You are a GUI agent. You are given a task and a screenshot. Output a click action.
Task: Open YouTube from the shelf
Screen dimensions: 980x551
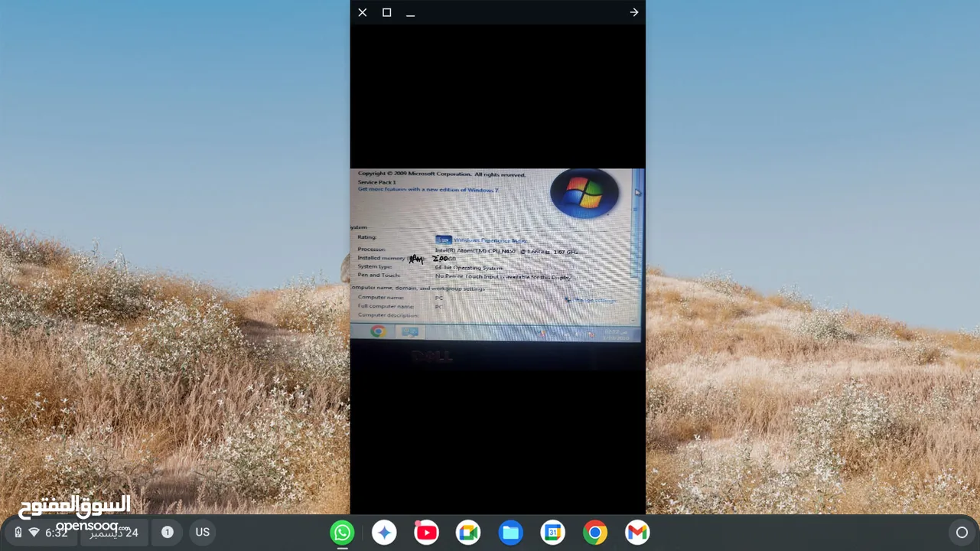(426, 533)
